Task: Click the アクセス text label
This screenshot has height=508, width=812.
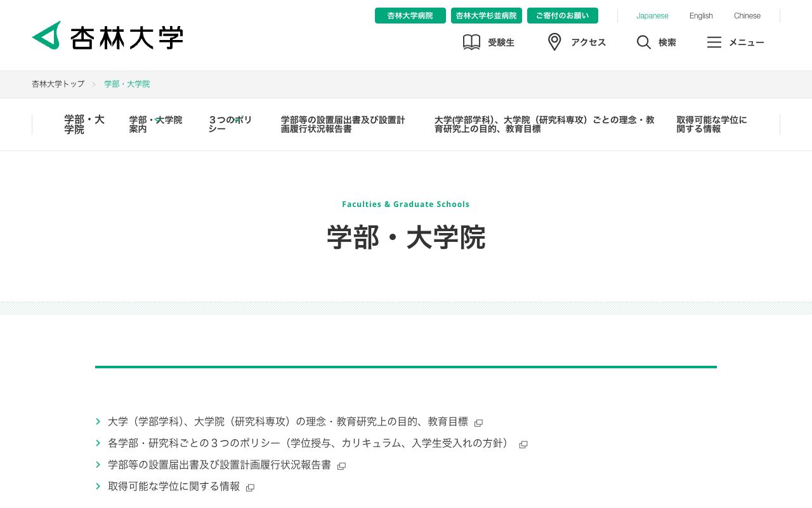Action: [588, 43]
